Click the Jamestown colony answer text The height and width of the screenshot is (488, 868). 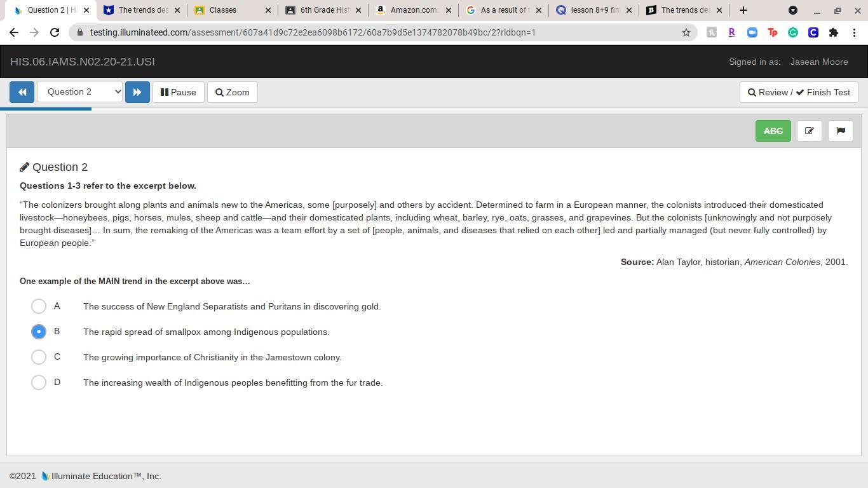212,357
